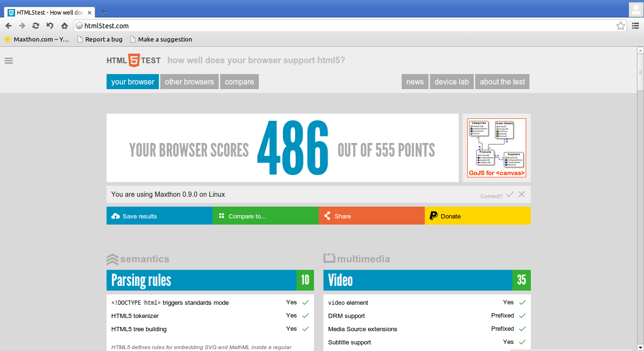Open the Report a bug bookmark
The height and width of the screenshot is (351, 644).
click(99, 39)
